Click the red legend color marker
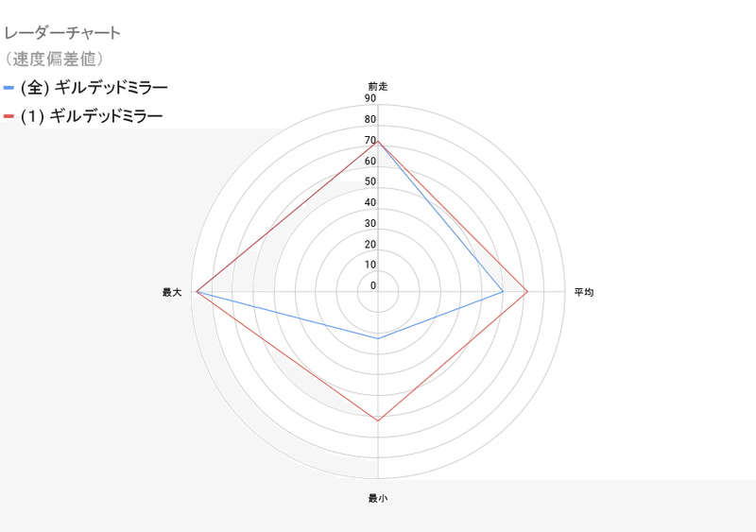The width and height of the screenshot is (756, 532). (x=9, y=116)
